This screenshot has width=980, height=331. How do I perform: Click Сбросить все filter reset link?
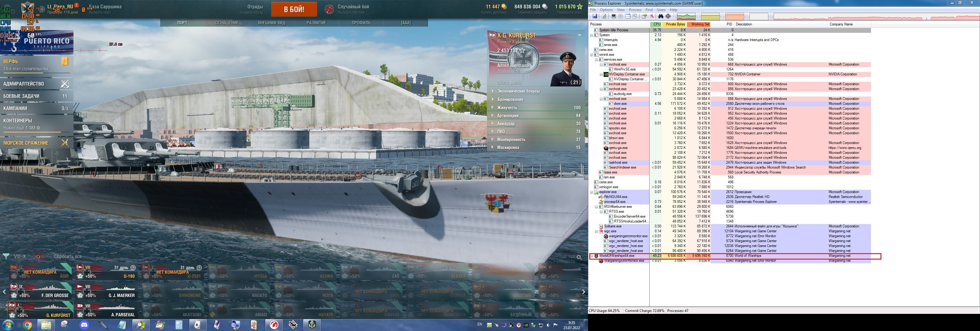click(x=68, y=256)
